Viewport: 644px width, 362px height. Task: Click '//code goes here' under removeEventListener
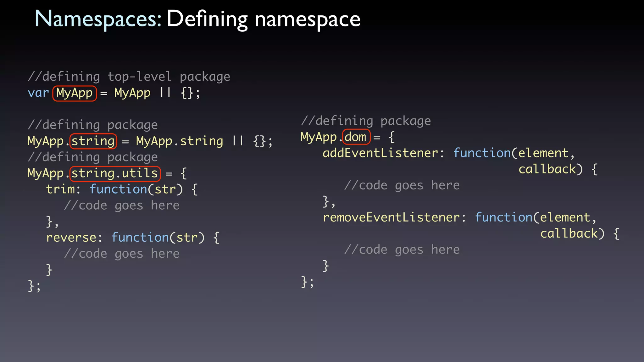(402, 250)
